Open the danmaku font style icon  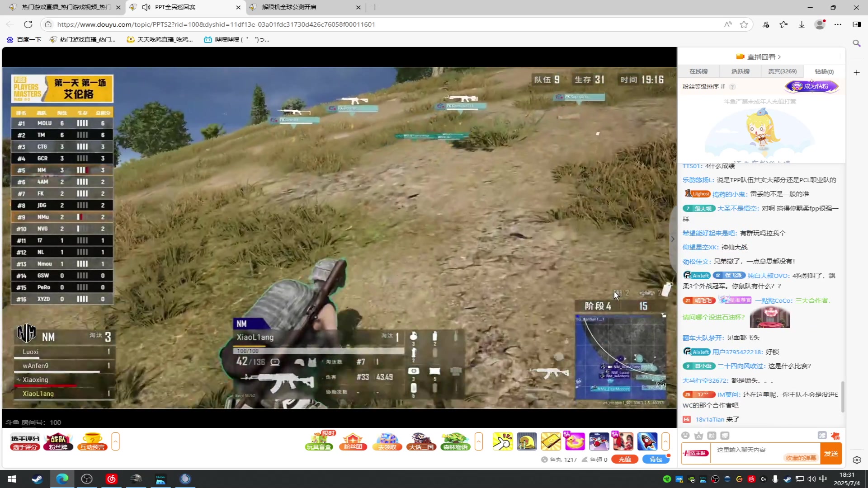point(698,436)
